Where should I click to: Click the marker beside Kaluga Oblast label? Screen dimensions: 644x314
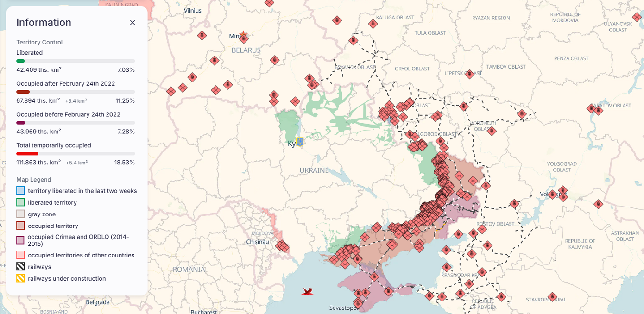[x=373, y=23]
